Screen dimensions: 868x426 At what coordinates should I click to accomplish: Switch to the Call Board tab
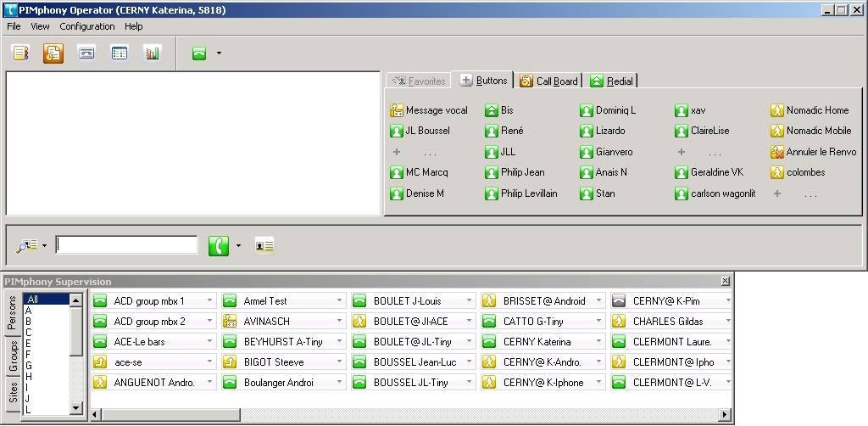(549, 81)
